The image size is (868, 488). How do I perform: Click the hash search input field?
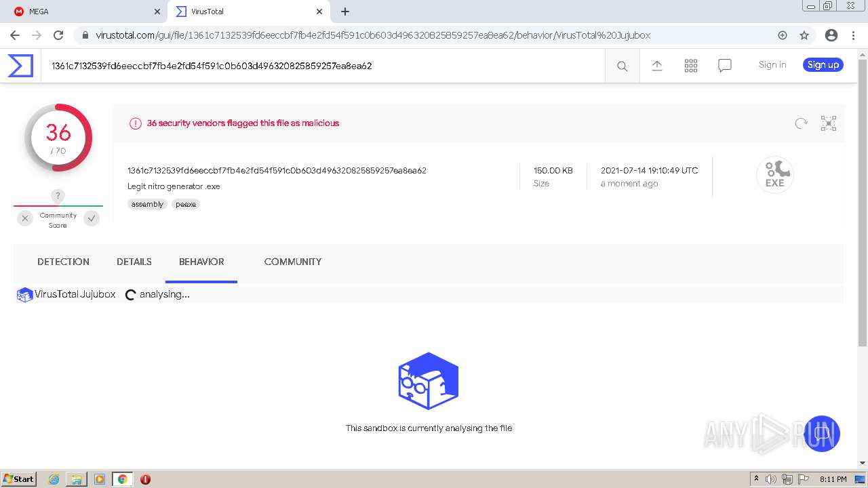pos(323,66)
